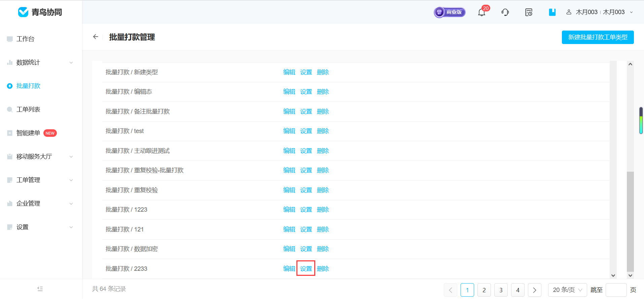
Task: Click 删除 for 重复校验-批量打款 row
Action: (323, 170)
